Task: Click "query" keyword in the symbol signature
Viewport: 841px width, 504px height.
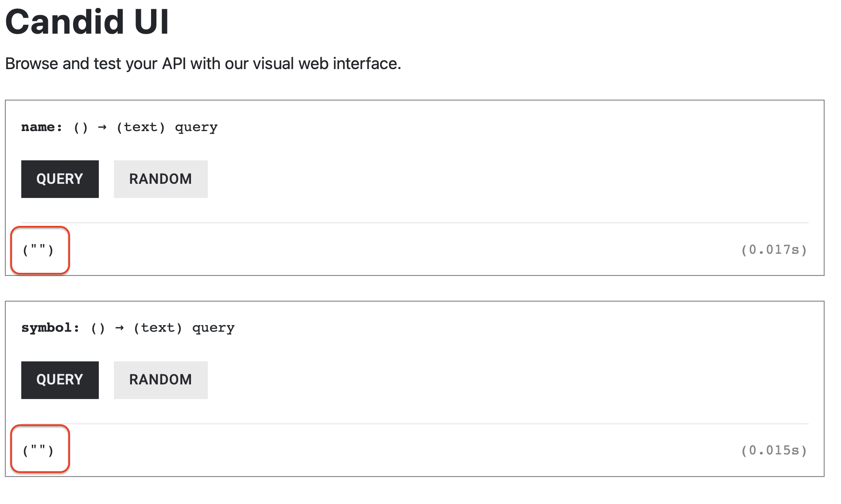Action: (x=214, y=328)
